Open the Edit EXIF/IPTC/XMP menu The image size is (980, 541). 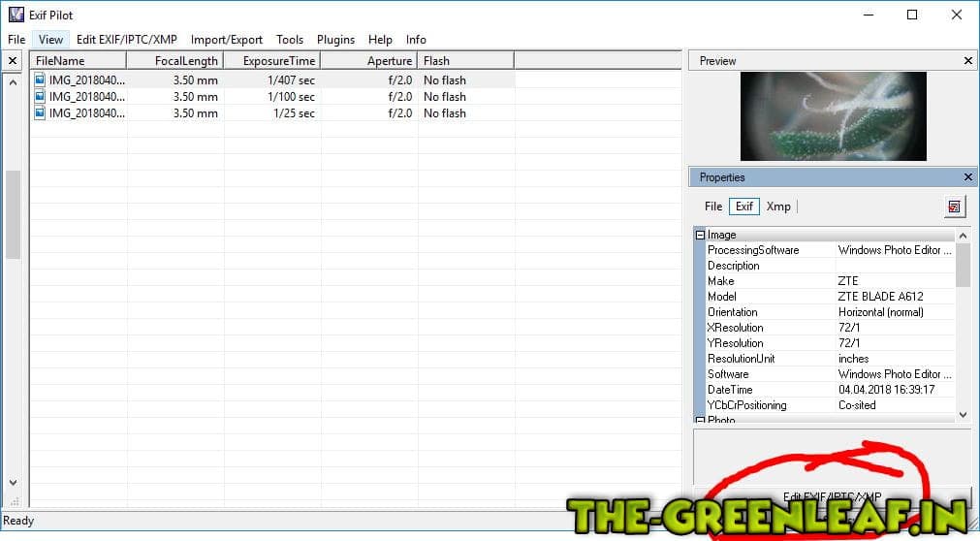pos(126,40)
